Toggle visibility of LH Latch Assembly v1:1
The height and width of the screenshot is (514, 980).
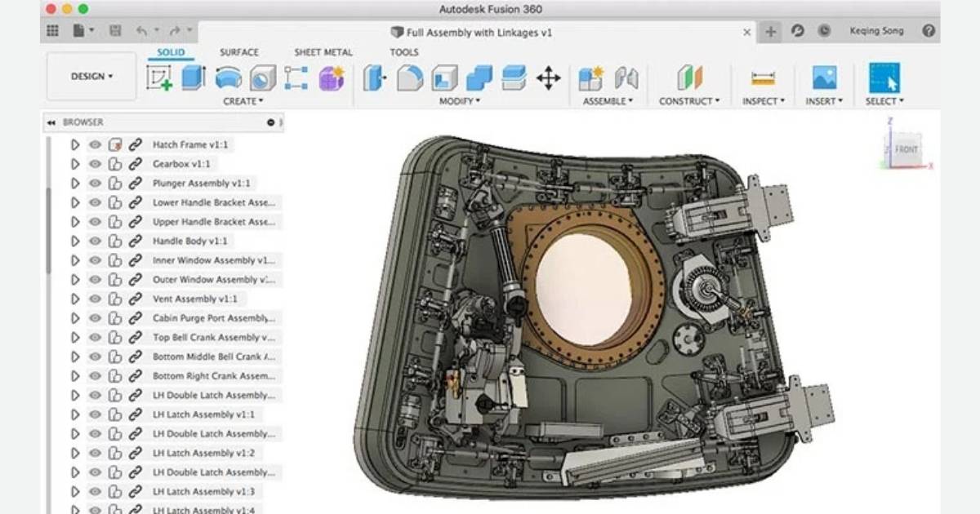95,414
